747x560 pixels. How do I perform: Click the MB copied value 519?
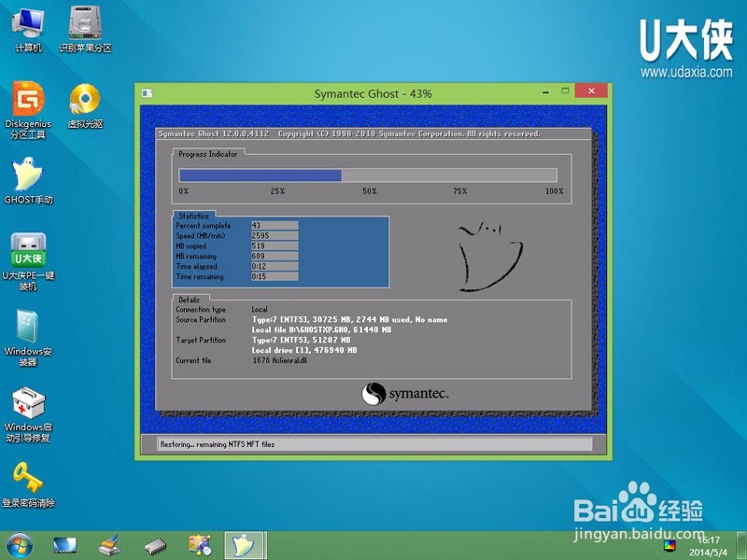(x=275, y=245)
